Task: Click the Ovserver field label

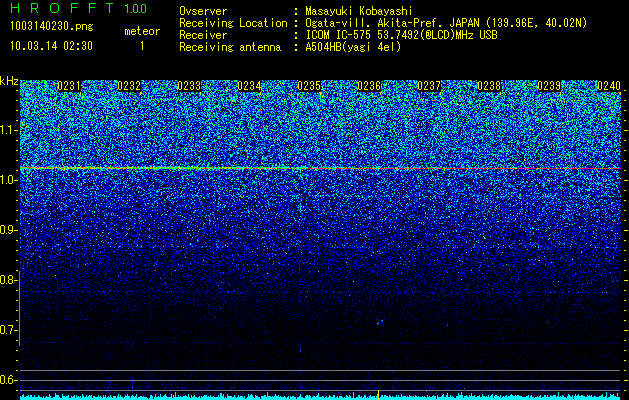Action: 203,11
